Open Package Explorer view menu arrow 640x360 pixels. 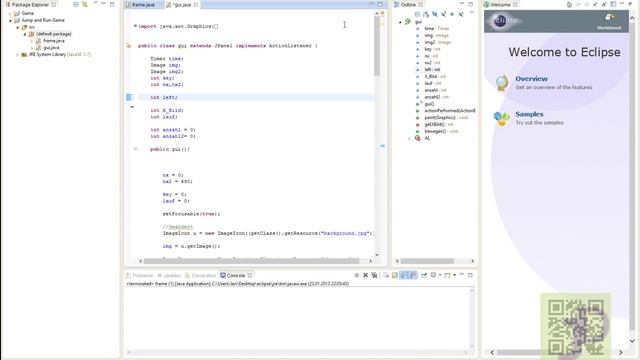(x=96, y=3)
